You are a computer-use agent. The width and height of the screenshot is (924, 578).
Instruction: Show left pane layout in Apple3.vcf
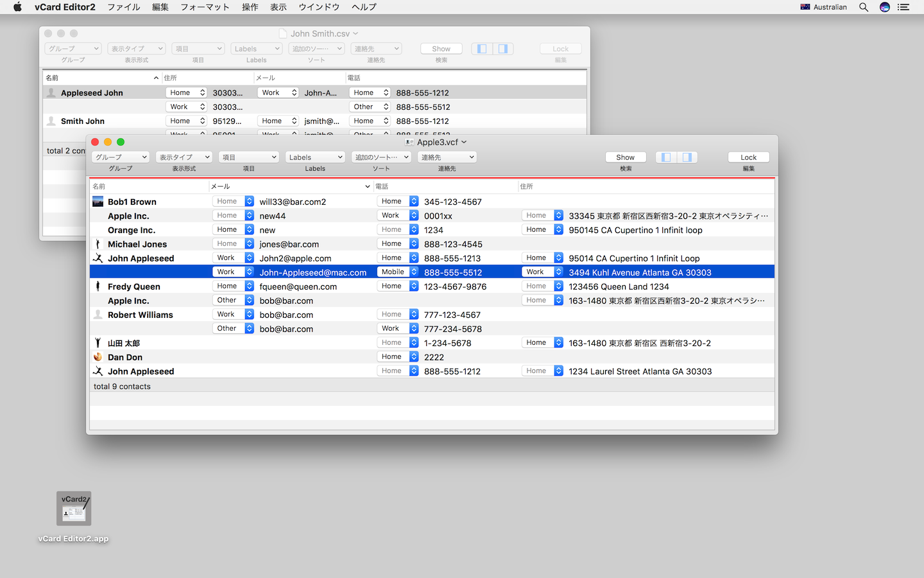click(x=666, y=157)
